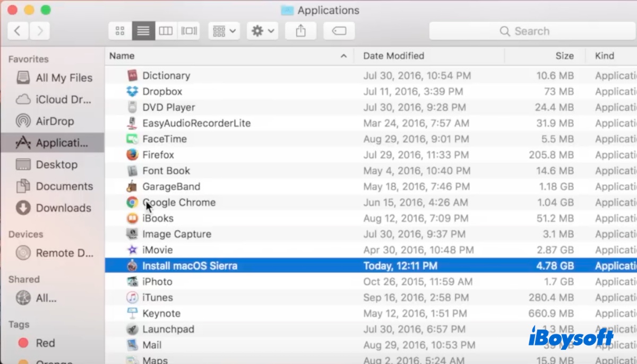637x364 pixels.
Task: Click the Edit Tags toolbar button
Action: pos(339,31)
